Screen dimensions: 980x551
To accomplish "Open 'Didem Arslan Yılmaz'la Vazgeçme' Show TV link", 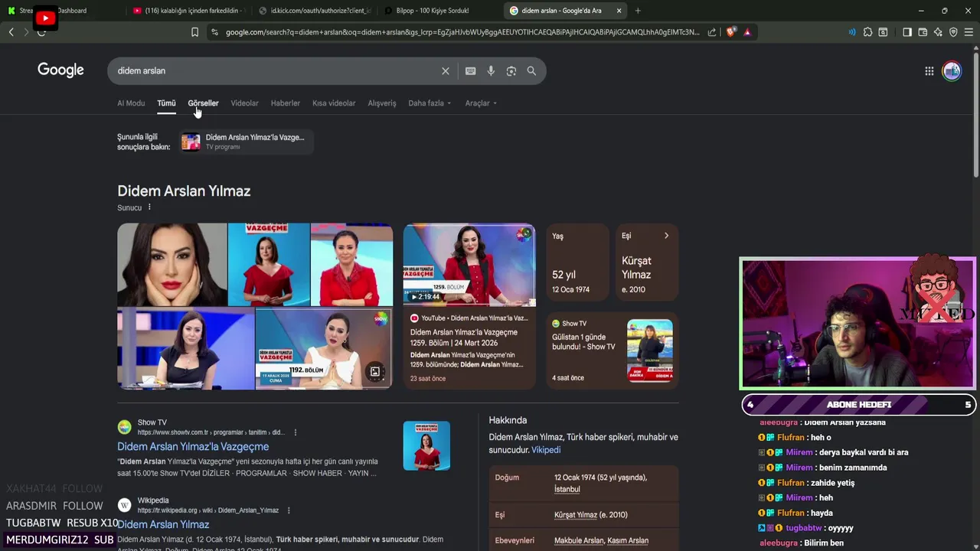I will pos(193,447).
